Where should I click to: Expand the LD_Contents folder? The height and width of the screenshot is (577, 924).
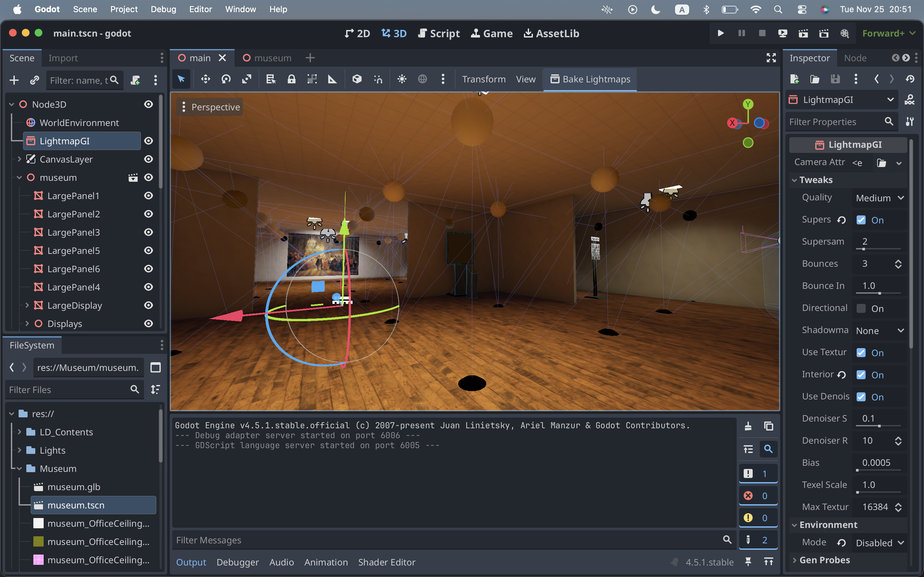pyautogui.click(x=20, y=432)
